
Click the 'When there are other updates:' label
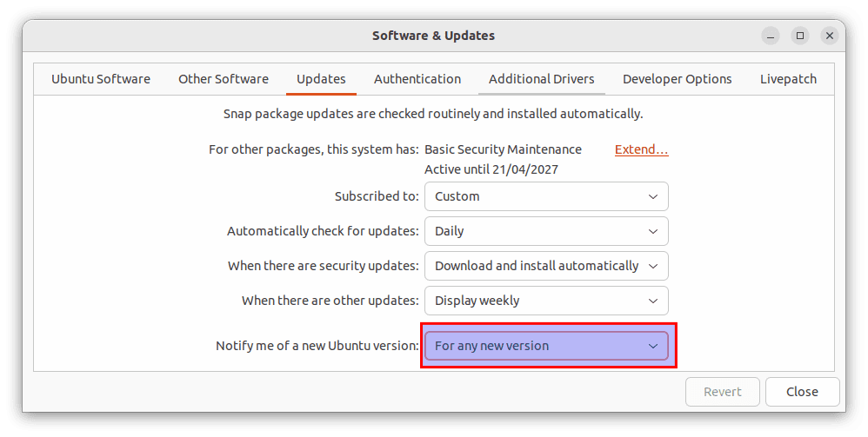click(331, 301)
